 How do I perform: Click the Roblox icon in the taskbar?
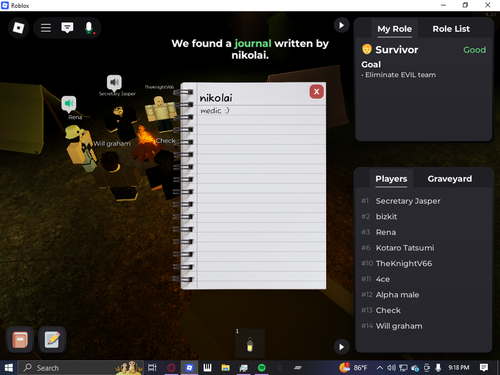(x=189, y=368)
